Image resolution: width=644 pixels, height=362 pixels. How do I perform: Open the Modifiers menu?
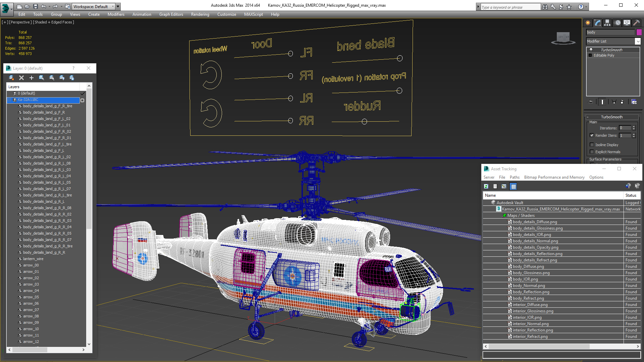[116, 14]
